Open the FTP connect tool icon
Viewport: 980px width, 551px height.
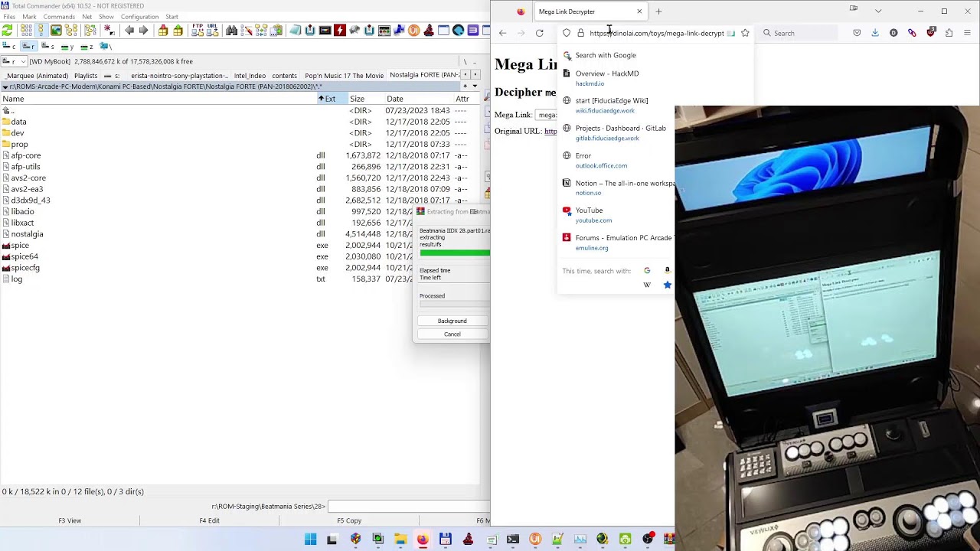coord(198,31)
